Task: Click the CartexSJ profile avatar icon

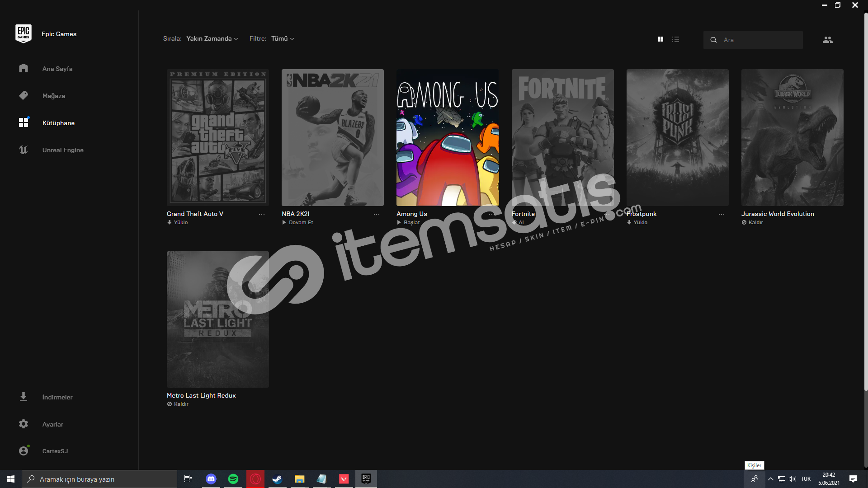Action: tap(24, 450)
